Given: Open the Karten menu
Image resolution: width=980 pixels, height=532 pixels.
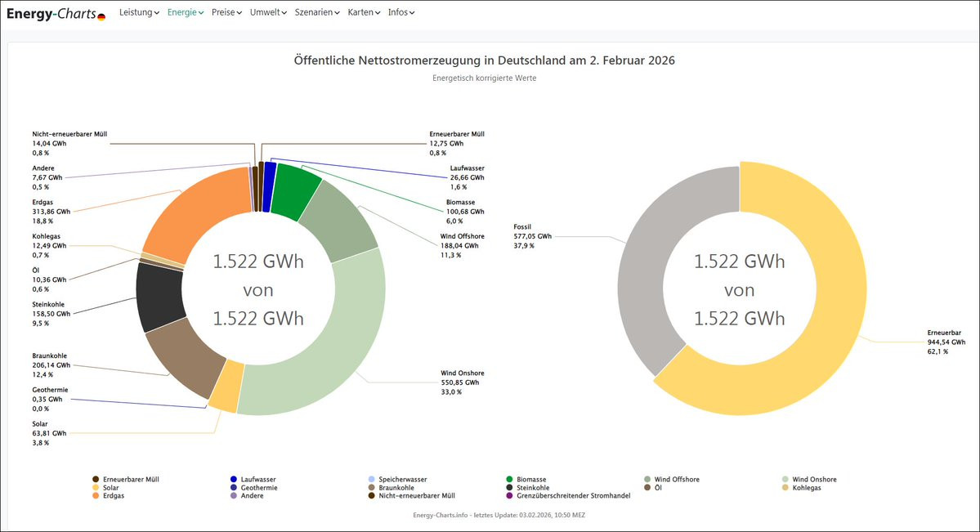Looking at the screenshot, I should [x=364, y=12].
